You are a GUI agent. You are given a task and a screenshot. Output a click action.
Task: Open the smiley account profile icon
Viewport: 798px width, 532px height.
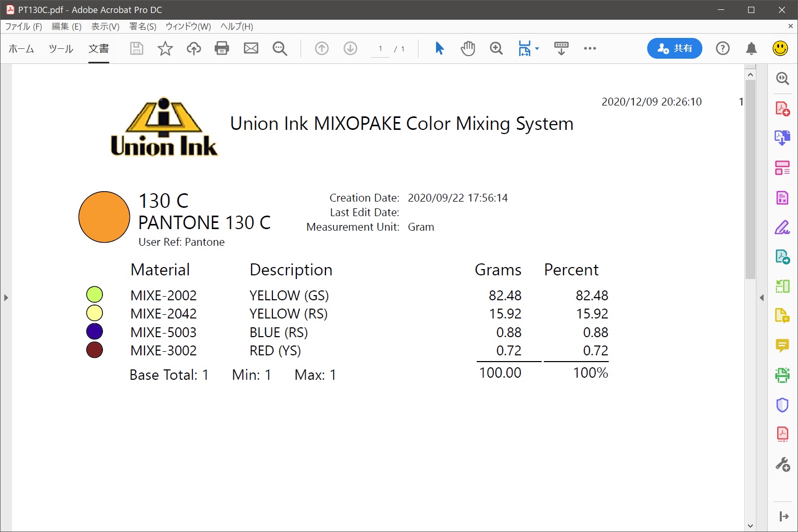pyautogui.click(x=780, y=48)
